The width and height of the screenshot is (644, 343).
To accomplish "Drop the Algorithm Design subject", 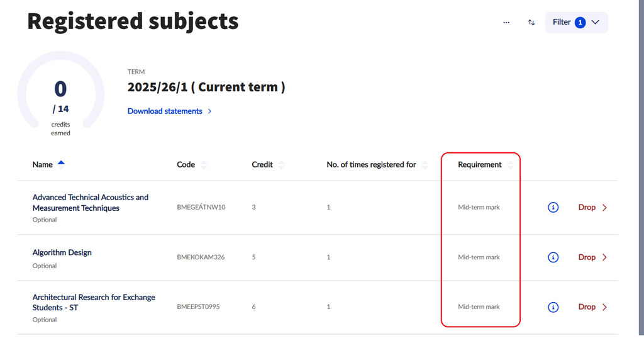I will tap(592, 257).
